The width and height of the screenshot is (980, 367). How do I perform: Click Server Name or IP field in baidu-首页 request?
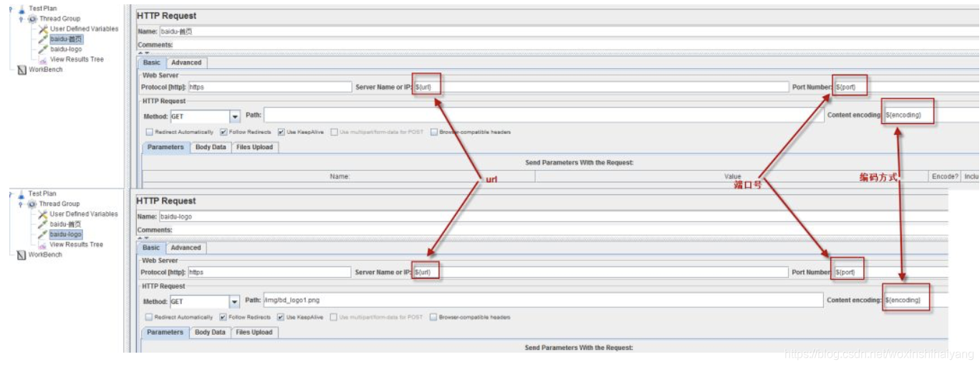point(601,87)
